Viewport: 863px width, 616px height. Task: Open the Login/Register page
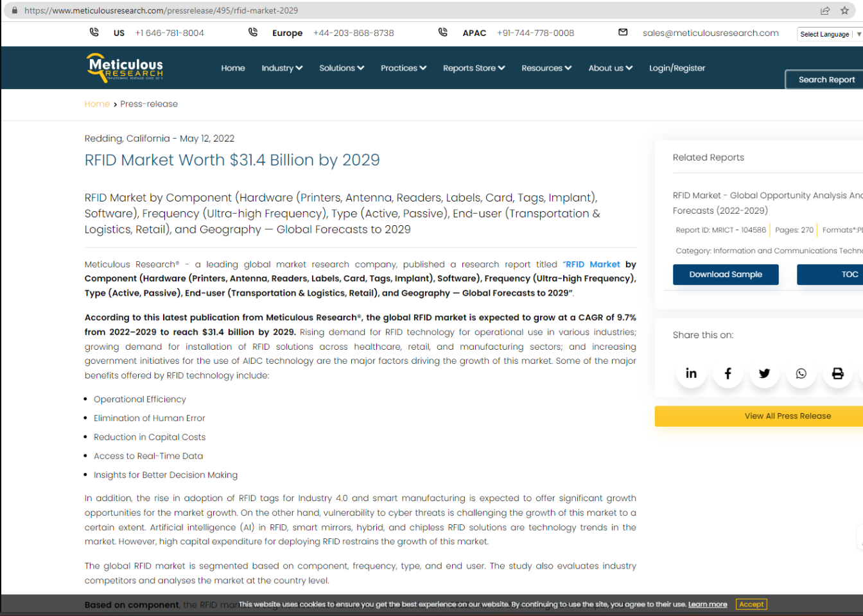[x=677, y=68]
